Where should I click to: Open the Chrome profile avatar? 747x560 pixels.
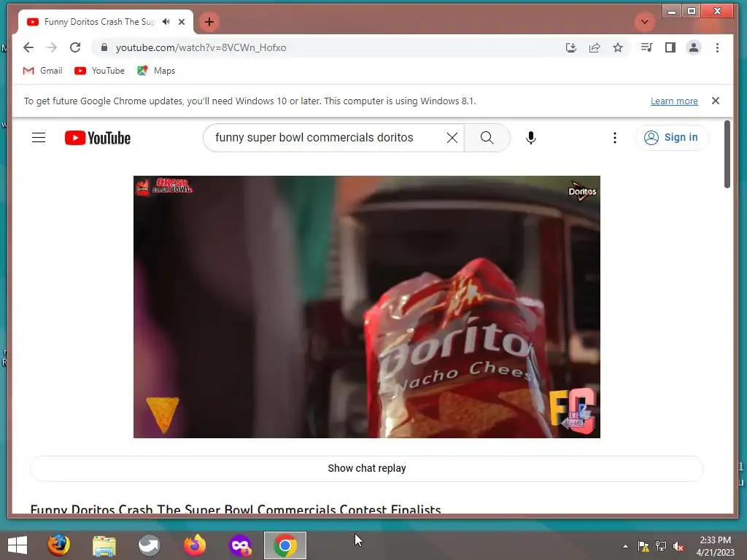pyautogui.click(x=694, y=47)
